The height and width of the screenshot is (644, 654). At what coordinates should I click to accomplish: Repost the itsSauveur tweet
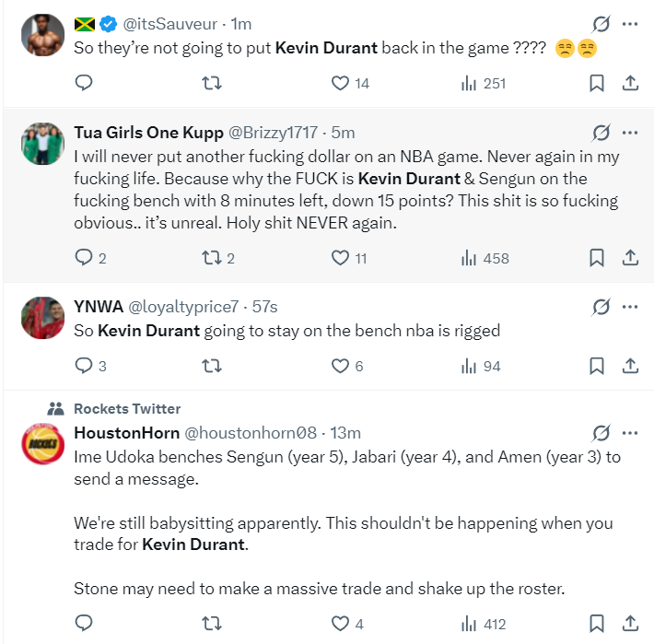pyautogui.click(x=211, y=84)
